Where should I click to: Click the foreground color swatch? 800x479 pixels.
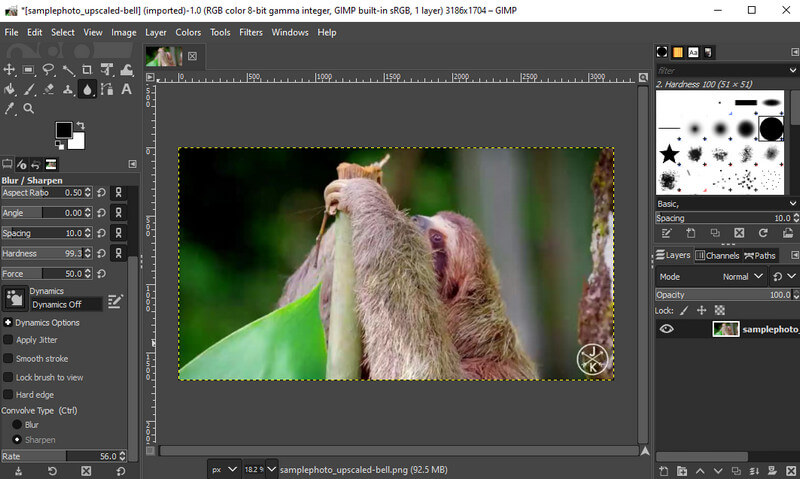pos(63,130)
